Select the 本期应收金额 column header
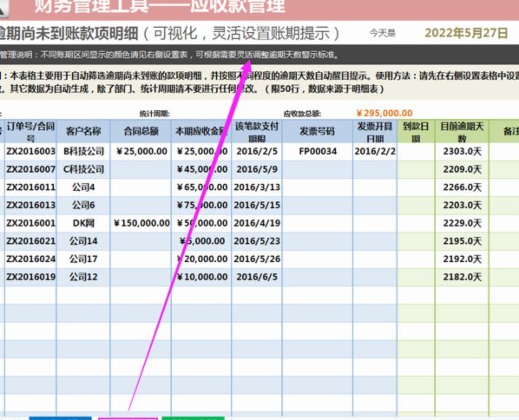This screenshot has width=519, height=420. (x=201, y=131)
